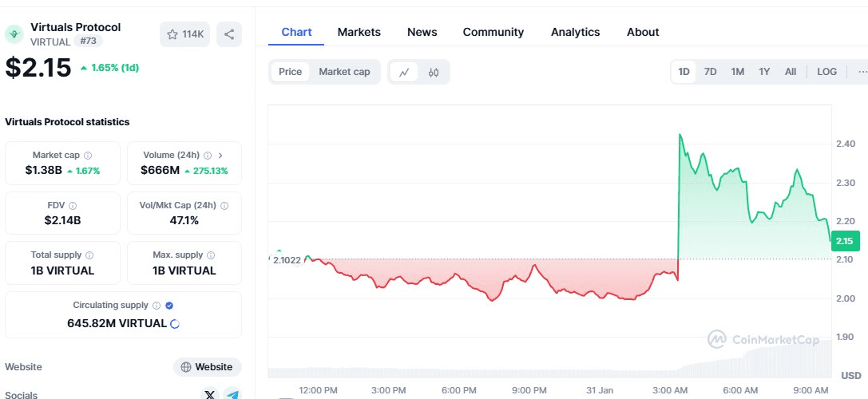This screenshot has width=868, height=399.
Task: Open the Max. supply info icon
Action: point(211,255)
